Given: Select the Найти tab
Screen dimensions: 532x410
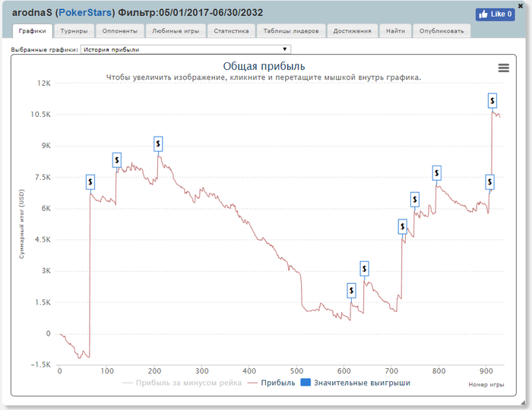Looking at the screenshot, I should [x=396, y=31].
